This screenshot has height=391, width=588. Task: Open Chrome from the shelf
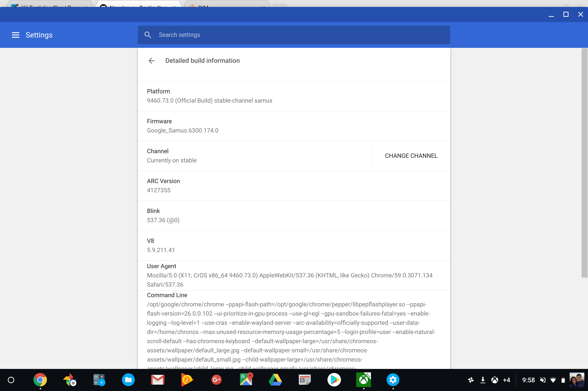tap(40, 380)
